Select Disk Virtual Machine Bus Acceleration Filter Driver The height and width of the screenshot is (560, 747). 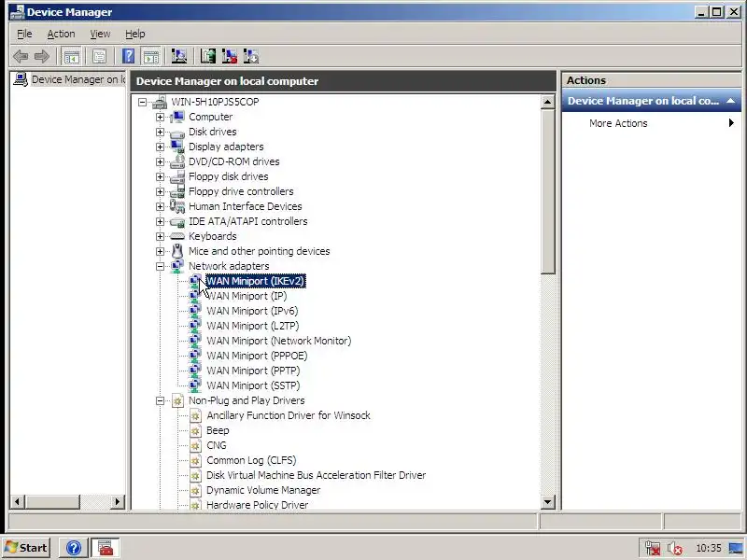[x=316, y=475]
